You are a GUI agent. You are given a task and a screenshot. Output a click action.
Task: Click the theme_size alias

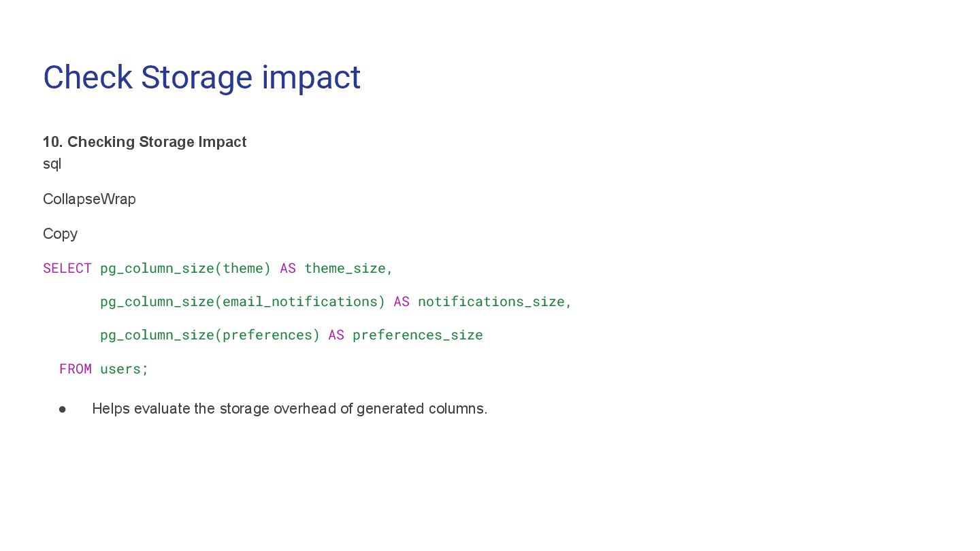click(345, 269)
